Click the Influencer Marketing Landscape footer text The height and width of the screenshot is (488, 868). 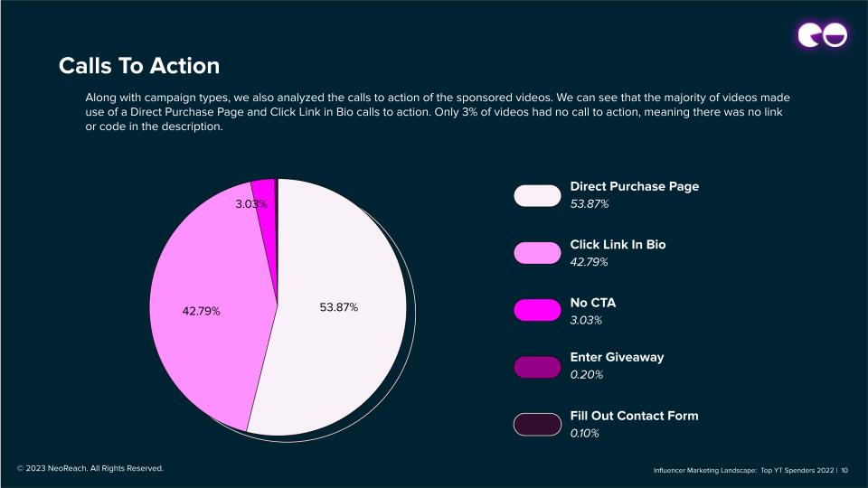744,470
